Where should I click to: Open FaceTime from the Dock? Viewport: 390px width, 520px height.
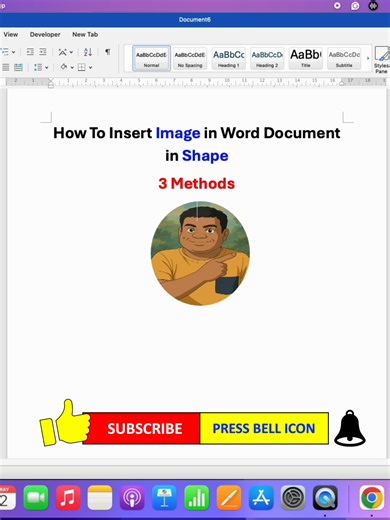36,498
